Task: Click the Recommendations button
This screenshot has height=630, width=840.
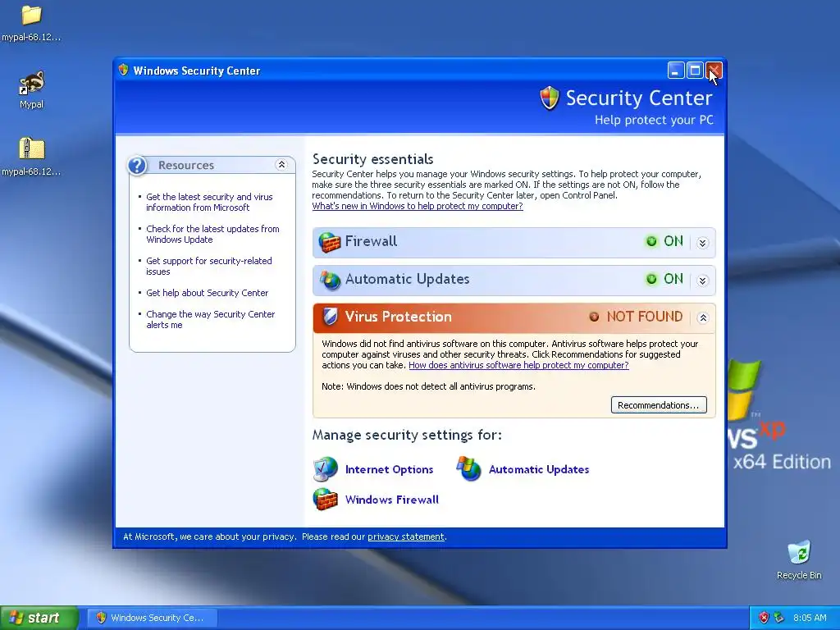Action: pos(659,405)
